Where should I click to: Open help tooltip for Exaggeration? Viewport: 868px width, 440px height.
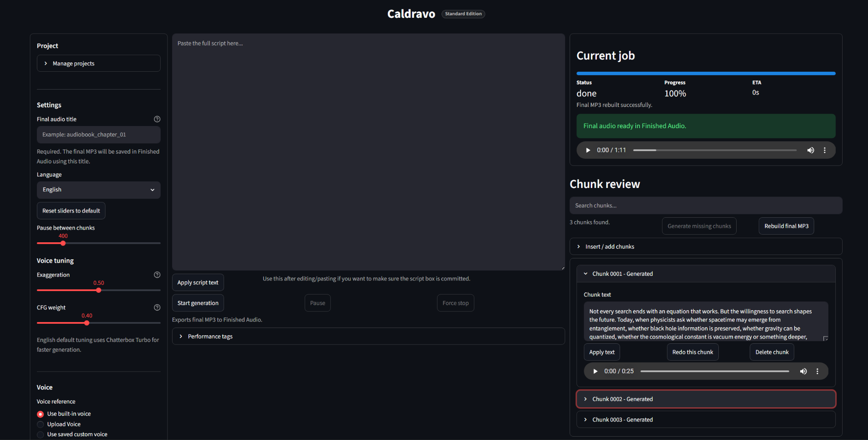click(x=157, y=275)
